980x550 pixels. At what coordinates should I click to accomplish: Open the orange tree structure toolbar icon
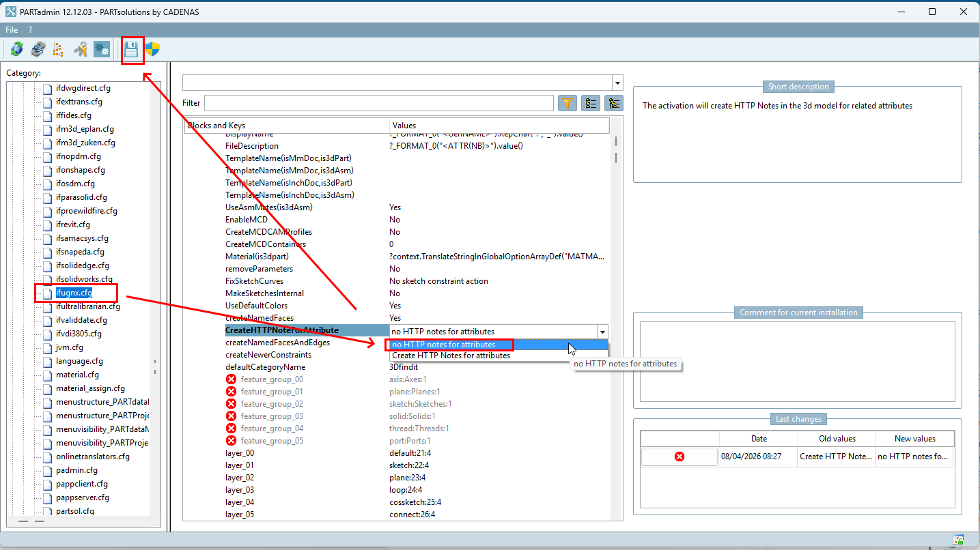pos(59,49)
